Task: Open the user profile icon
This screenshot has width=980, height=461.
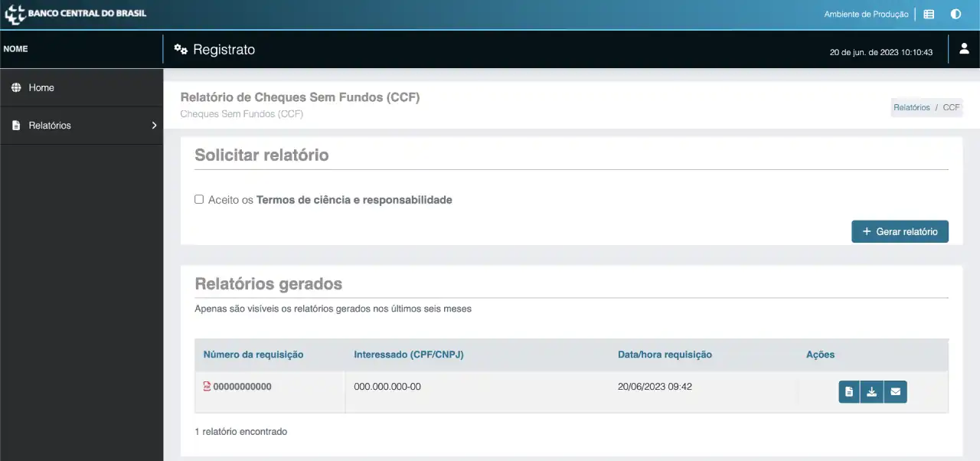Action: 964,49
